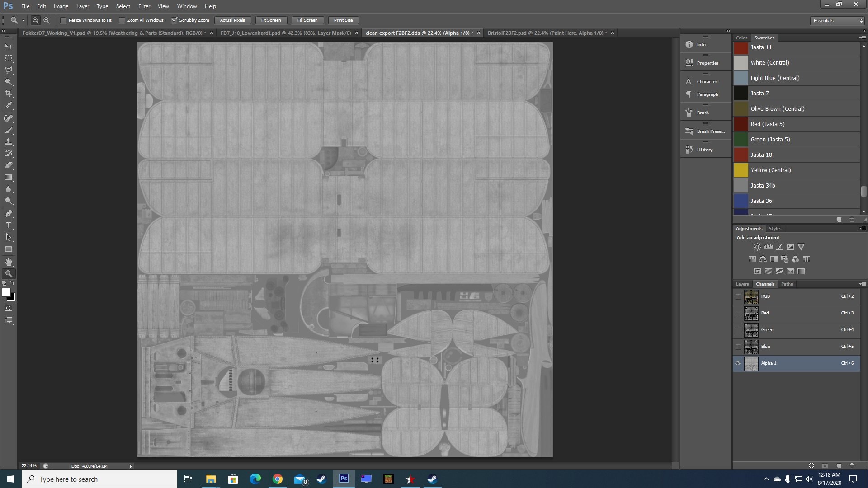The height and width of the screenshot is (488, 868).
Task: Select the Clone Stamp tool
Action: click(9, 142)
